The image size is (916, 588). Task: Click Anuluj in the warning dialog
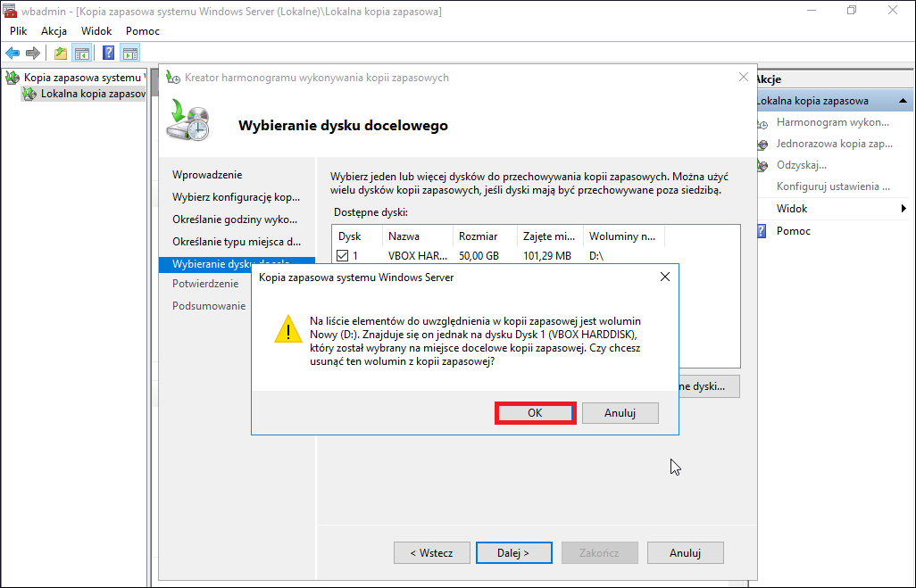point(620,413)
